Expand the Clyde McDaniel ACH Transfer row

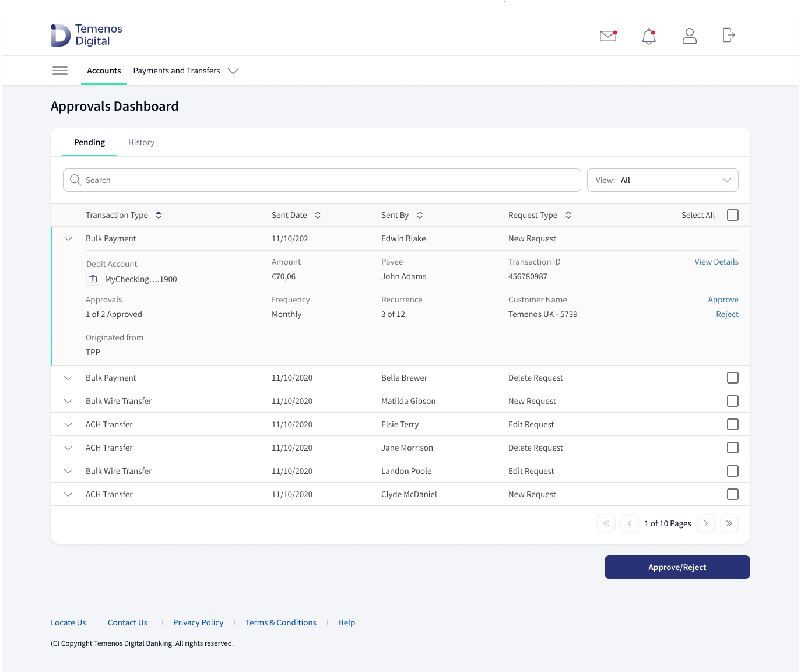pyautogui.click(x=68, y=494)
